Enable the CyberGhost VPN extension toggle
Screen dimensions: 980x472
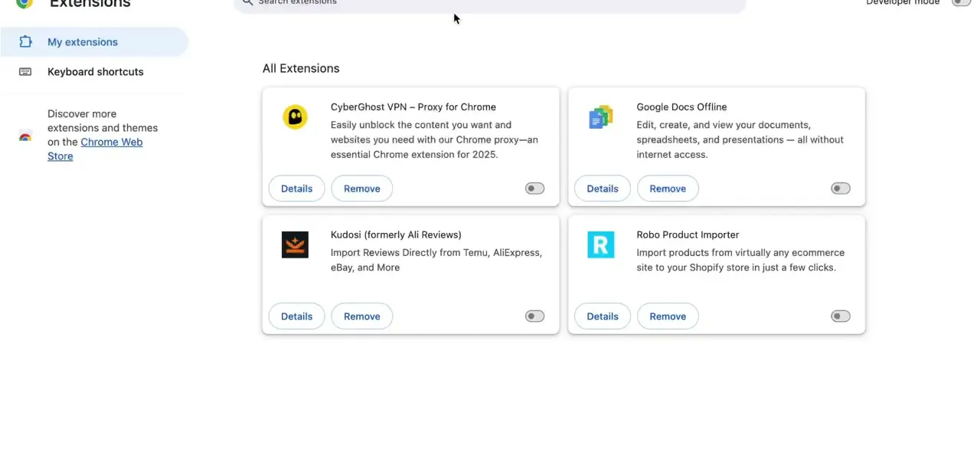[x=534, y=188]
